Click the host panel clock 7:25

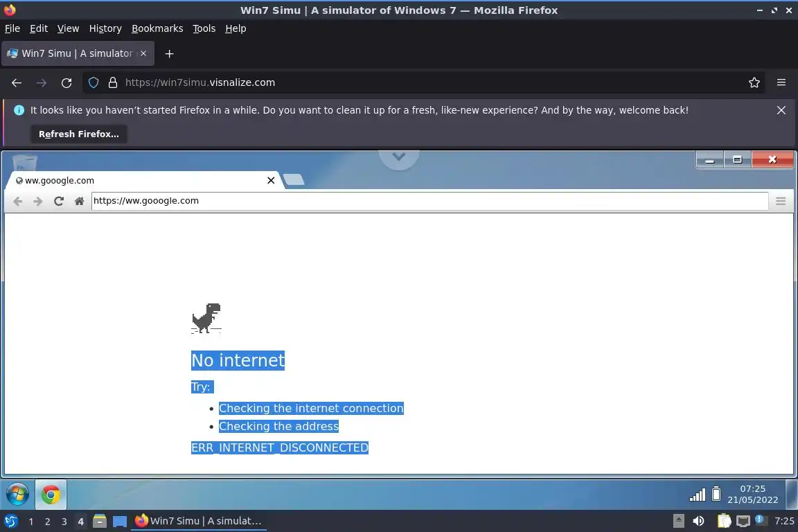click(784, 521)
